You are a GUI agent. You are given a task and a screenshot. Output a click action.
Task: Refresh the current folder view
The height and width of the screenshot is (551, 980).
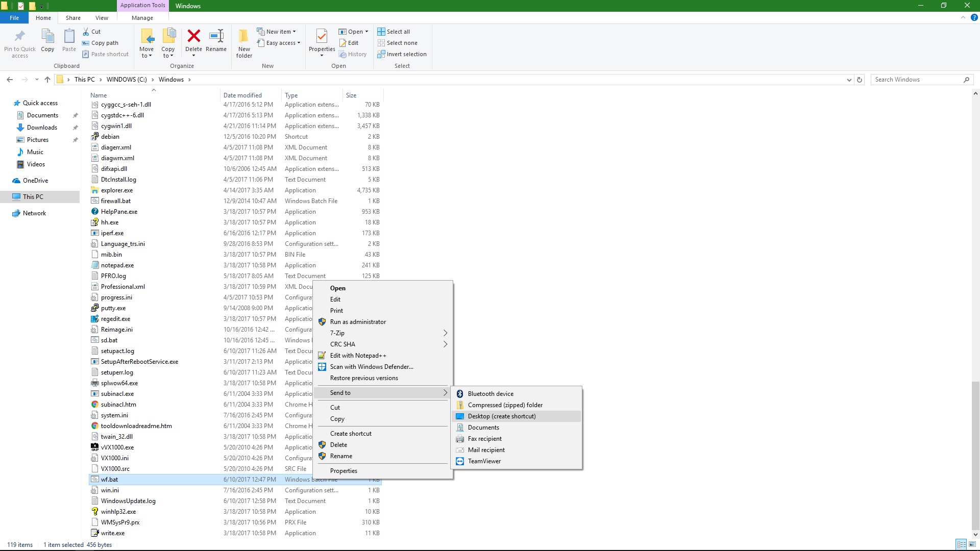(860, 80)
